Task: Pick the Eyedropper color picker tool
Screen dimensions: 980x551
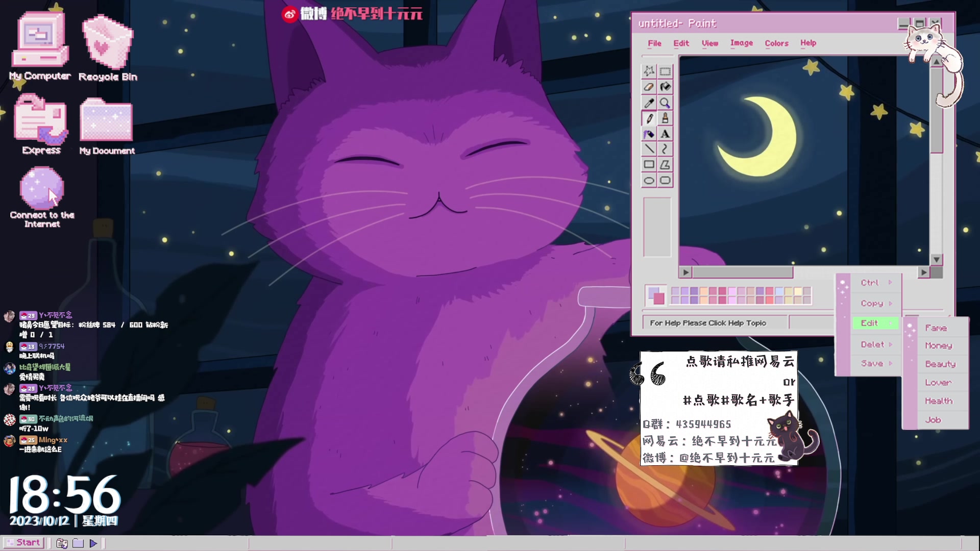Action: click(649, 103)
